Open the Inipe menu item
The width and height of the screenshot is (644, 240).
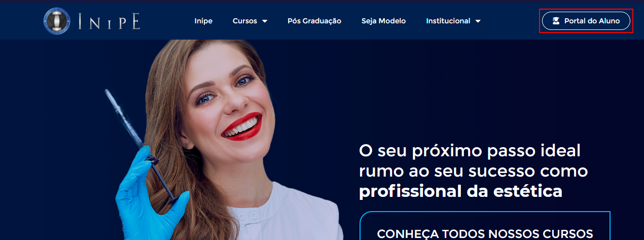click(203, 21)
